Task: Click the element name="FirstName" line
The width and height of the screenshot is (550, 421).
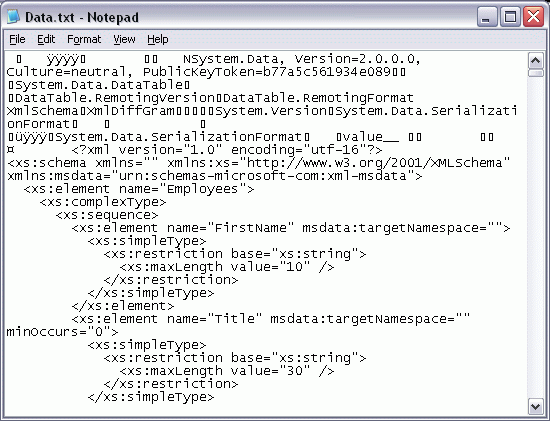Action: 291,228
